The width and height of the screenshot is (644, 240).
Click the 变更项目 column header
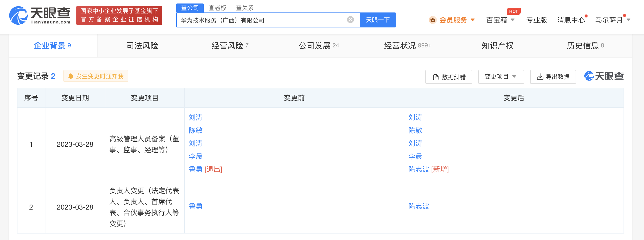145,98
